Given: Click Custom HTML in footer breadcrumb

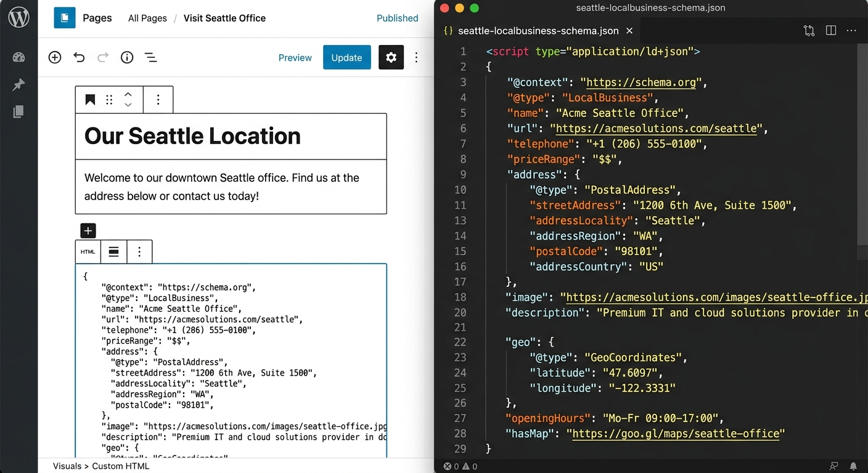Looking at the screenshot, I should (120, 466).
